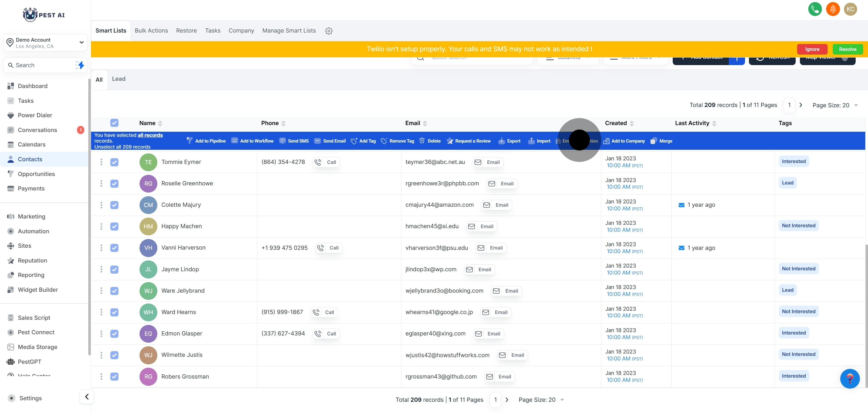Click Add to Pipeline funnel icon
The width and height of the screenshot is (868, 412).
click(x=189, y=140)
